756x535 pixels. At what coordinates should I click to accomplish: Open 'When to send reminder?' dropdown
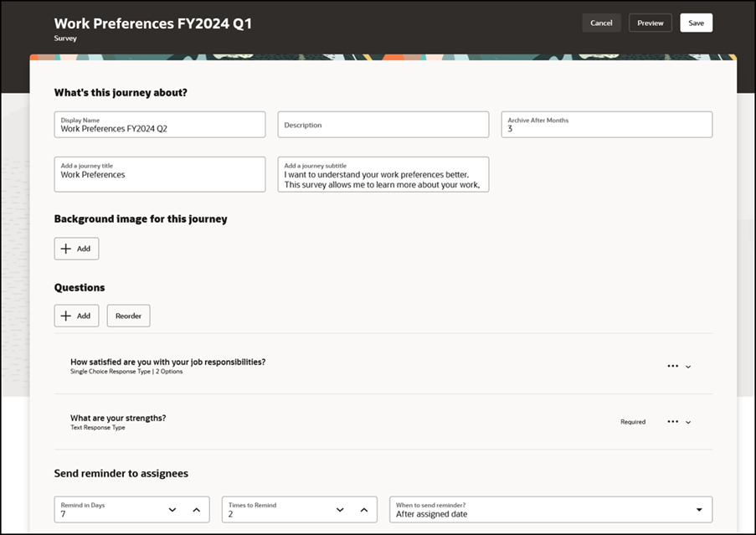point(551,510)
